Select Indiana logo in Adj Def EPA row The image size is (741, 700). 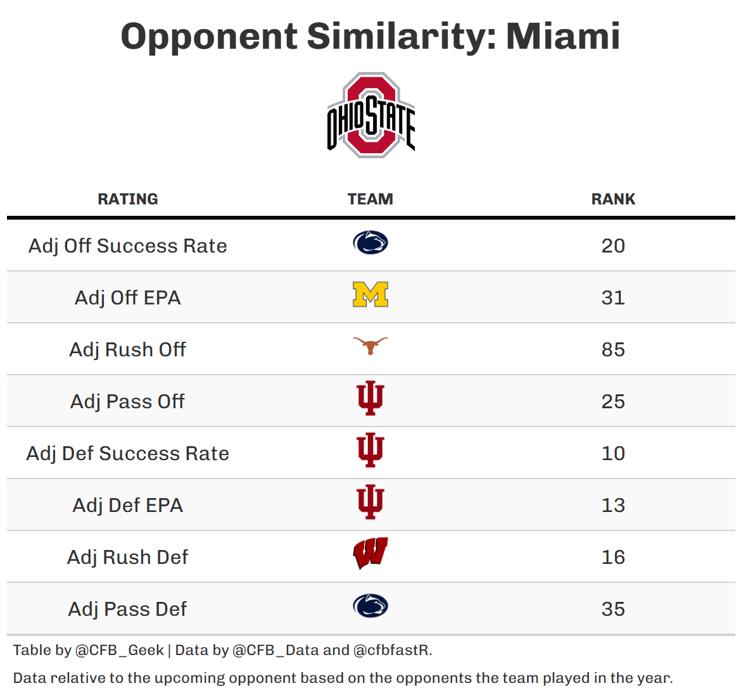click(370, 503)
